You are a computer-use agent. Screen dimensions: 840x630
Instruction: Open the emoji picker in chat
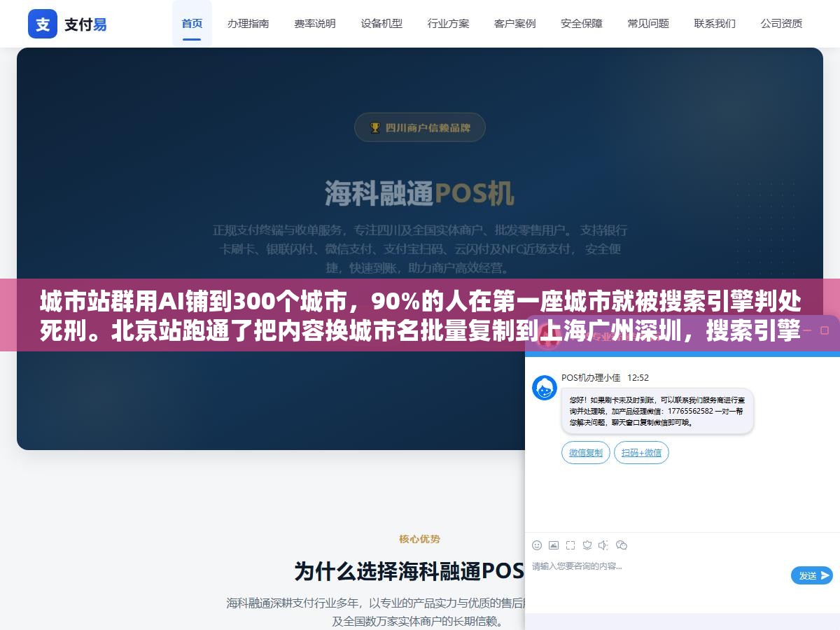(537, 545)
